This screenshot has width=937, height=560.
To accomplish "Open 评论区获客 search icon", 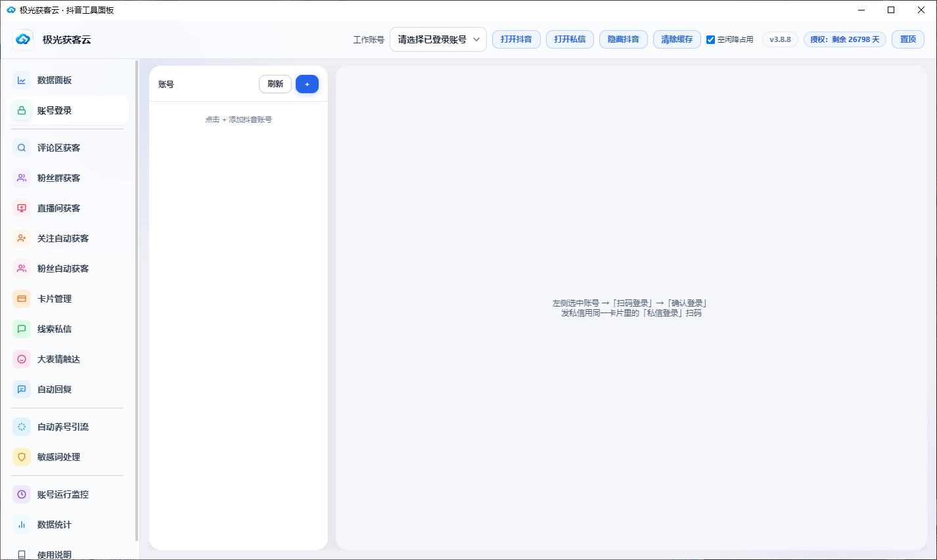I will tap(22, 148).
